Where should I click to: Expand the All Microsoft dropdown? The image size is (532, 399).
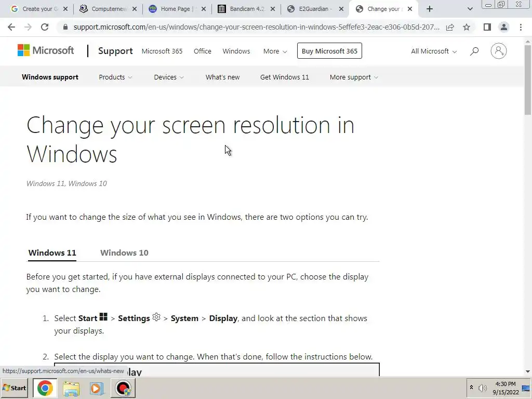click(434, 51)
